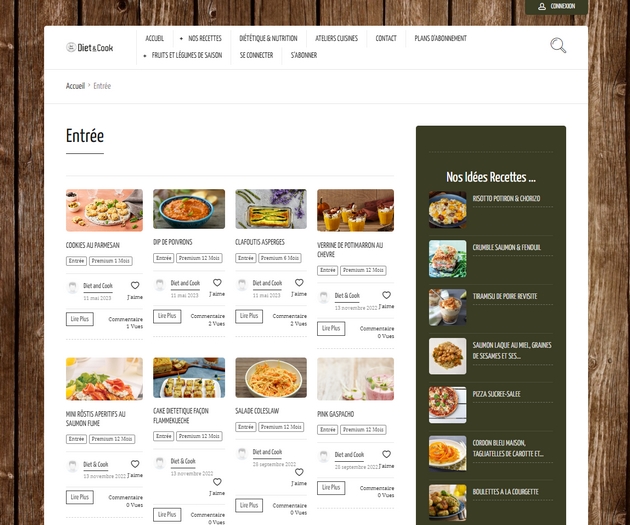Like Verrine de Potimarron with heart icon
Image resolution: width=630 pixels, height=525 pixels.
386,295
